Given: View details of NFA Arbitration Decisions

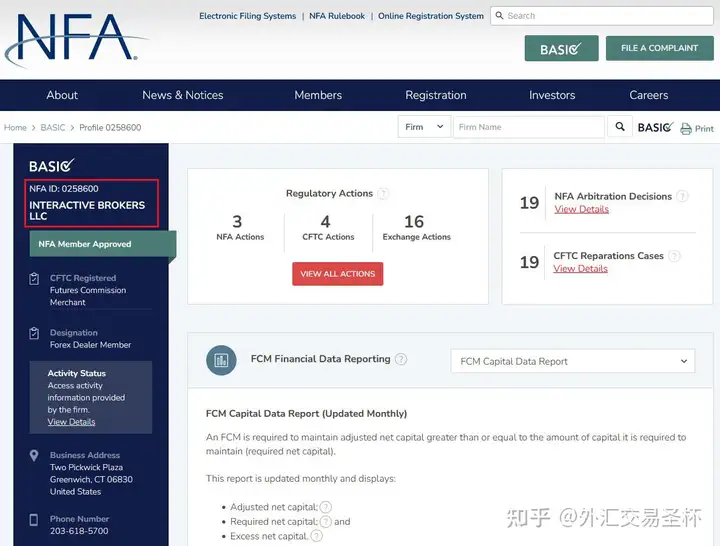Looking at the screenshot, I should point(581,209).
